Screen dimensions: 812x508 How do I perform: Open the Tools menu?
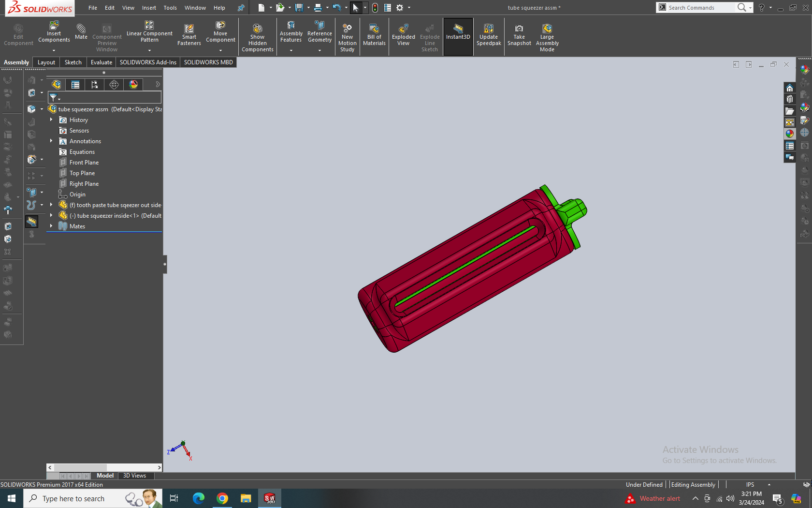tap(170, 8)
